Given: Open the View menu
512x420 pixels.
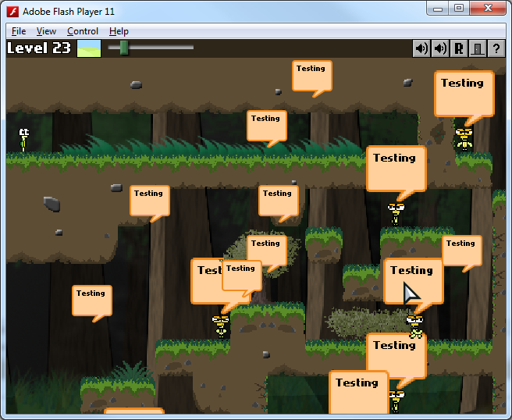Looking at the screenshot, I should point(46,31).
